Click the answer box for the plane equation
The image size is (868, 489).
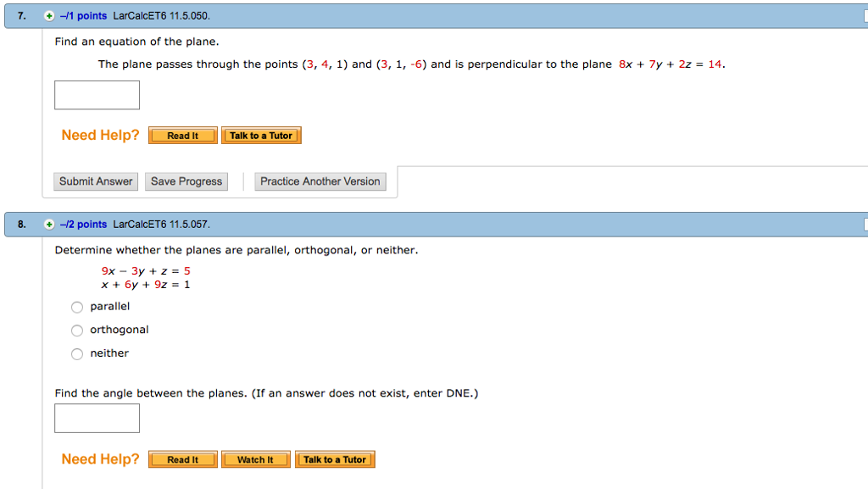(97, 95)
